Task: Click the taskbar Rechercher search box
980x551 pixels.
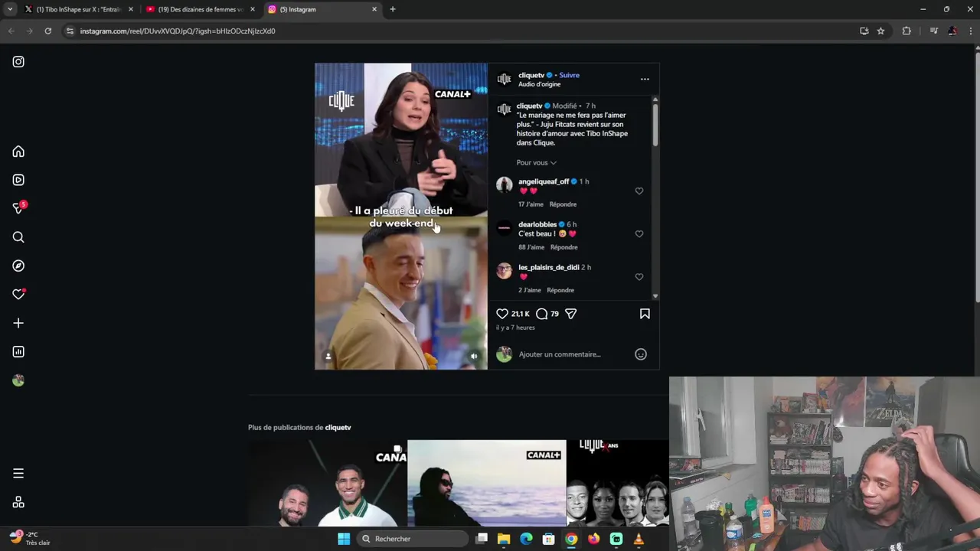Action: (413, 539)
